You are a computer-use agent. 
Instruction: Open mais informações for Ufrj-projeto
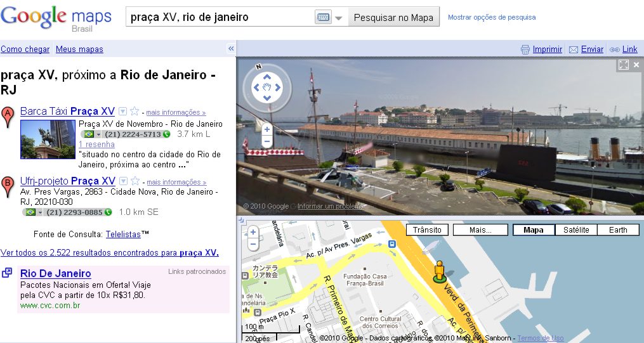click(176, 182)
